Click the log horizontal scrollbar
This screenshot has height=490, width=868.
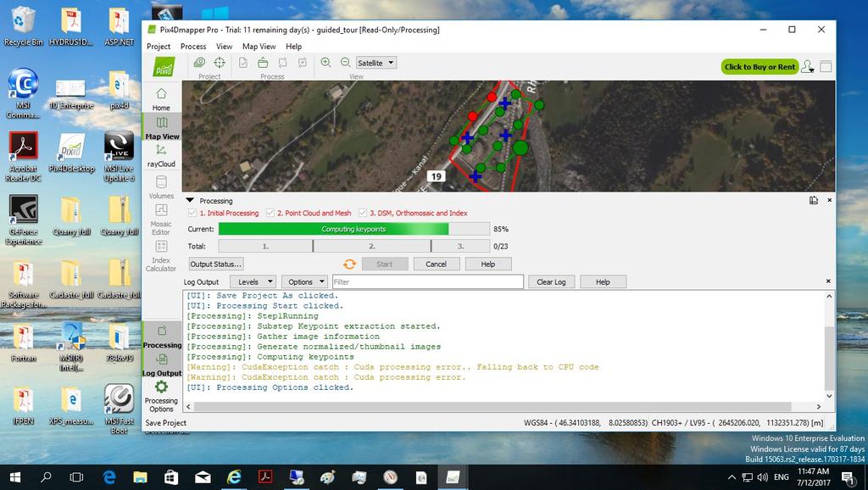point(499,406)
